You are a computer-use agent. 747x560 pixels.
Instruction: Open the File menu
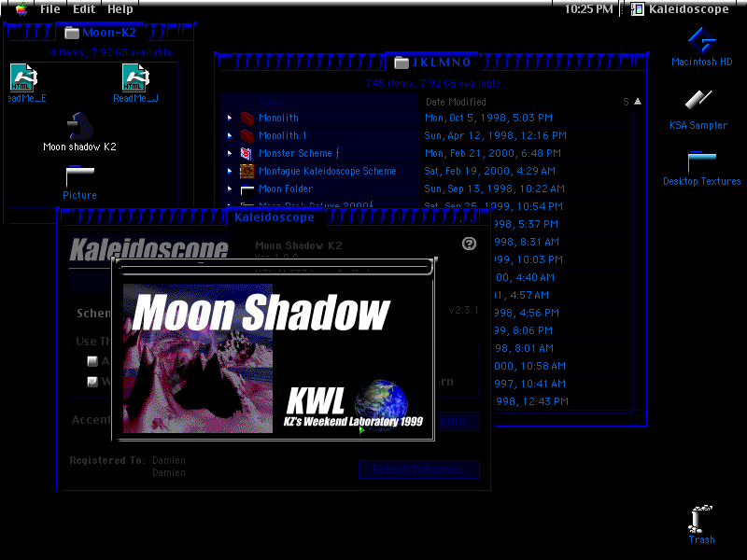50,9
